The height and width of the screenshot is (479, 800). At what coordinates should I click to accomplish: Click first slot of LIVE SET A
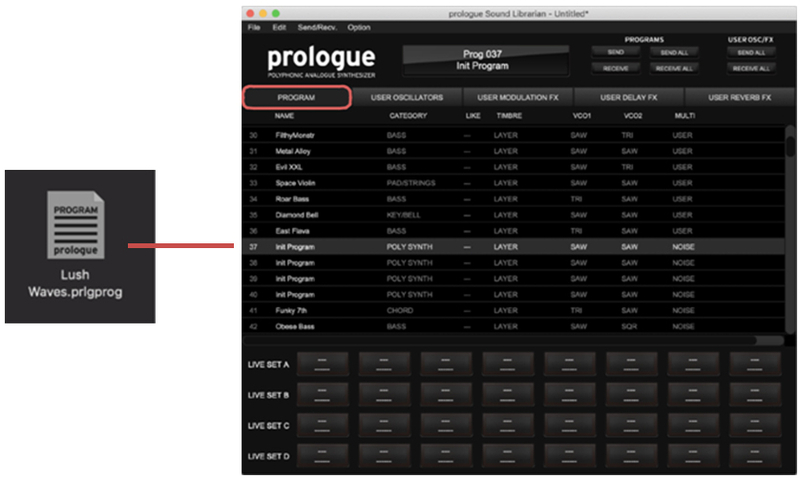pos(322,364)
